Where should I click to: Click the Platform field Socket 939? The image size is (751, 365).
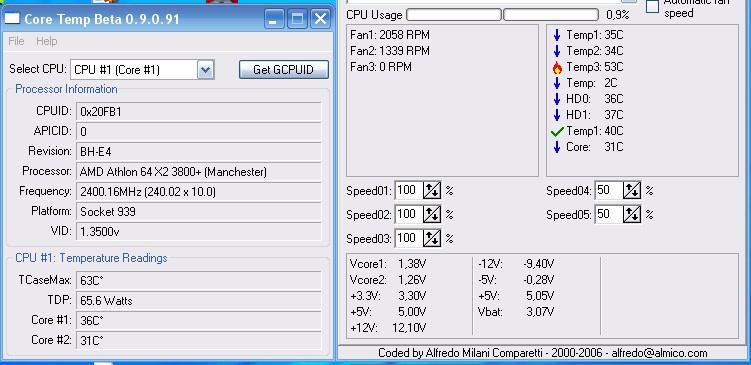click(x=198, y=211)
